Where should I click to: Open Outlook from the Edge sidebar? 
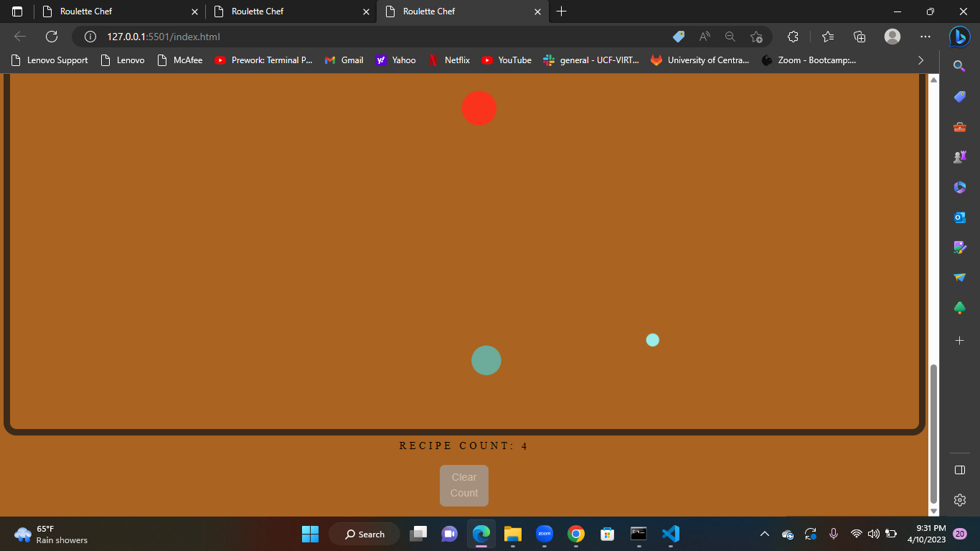tap(959, 217)
